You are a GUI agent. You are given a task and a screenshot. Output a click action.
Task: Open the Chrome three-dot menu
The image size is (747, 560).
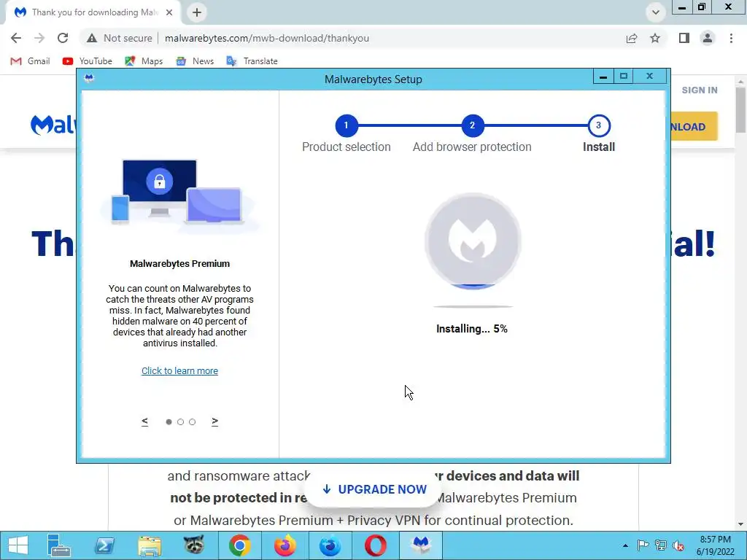[731, 38]
